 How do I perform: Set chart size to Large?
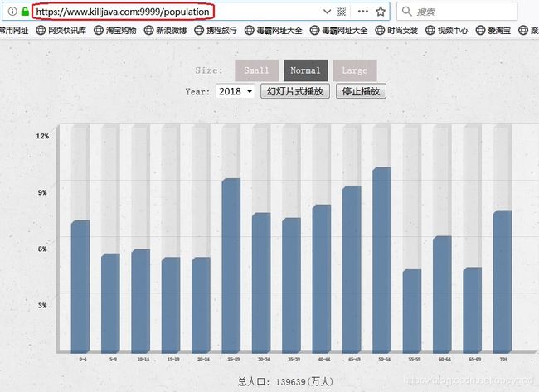[x=354, y=70]
